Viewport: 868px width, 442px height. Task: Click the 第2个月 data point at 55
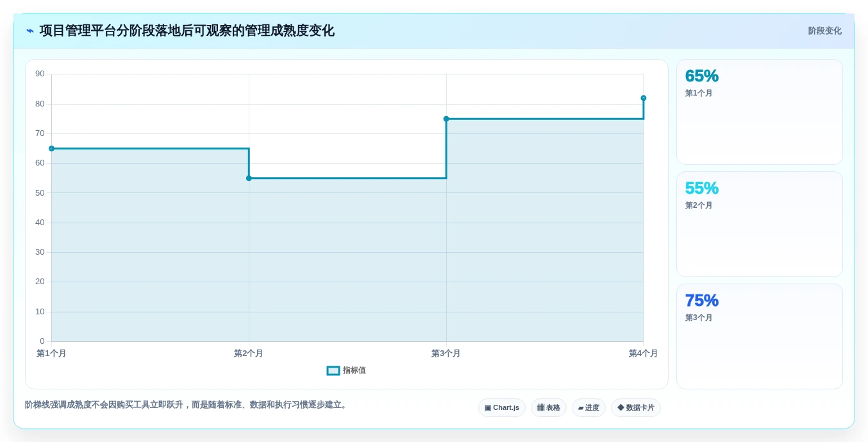click(x=249, y=178)
